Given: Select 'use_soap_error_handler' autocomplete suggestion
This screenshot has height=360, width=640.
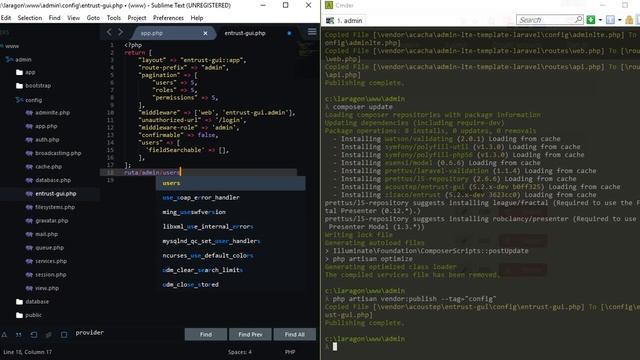Looking at the screenshot, I should coord(231,198).
